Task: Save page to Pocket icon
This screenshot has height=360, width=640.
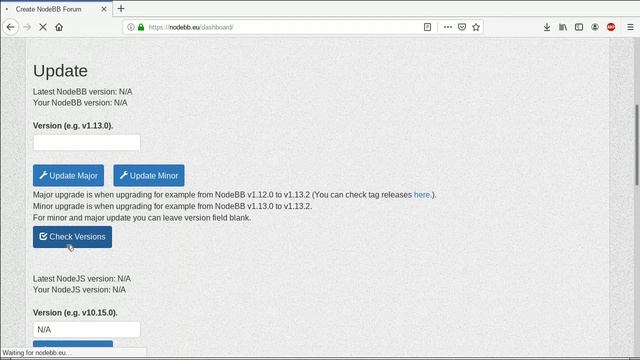Action: tap(462, 27)
